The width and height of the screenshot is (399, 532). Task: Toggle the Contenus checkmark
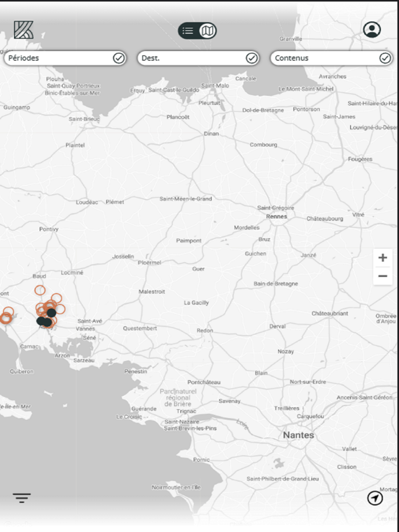click(x=385, y=58)
